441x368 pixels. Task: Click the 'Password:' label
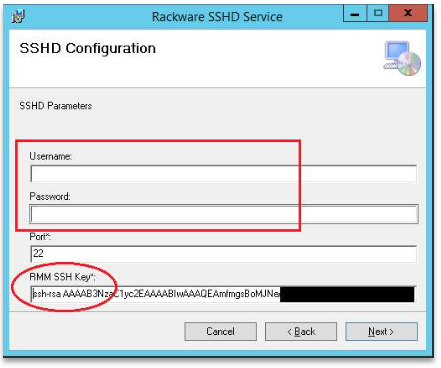[x=50, y=196]
